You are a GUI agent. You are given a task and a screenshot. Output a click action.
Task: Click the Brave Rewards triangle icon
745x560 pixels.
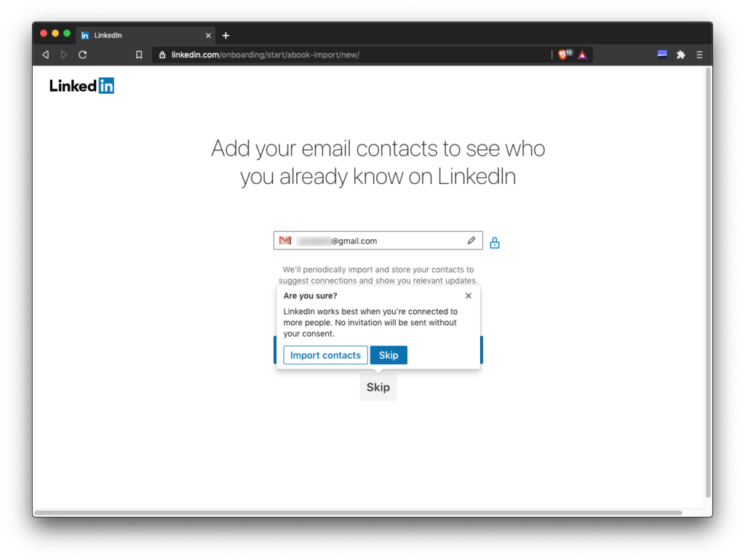pos(583,55)
